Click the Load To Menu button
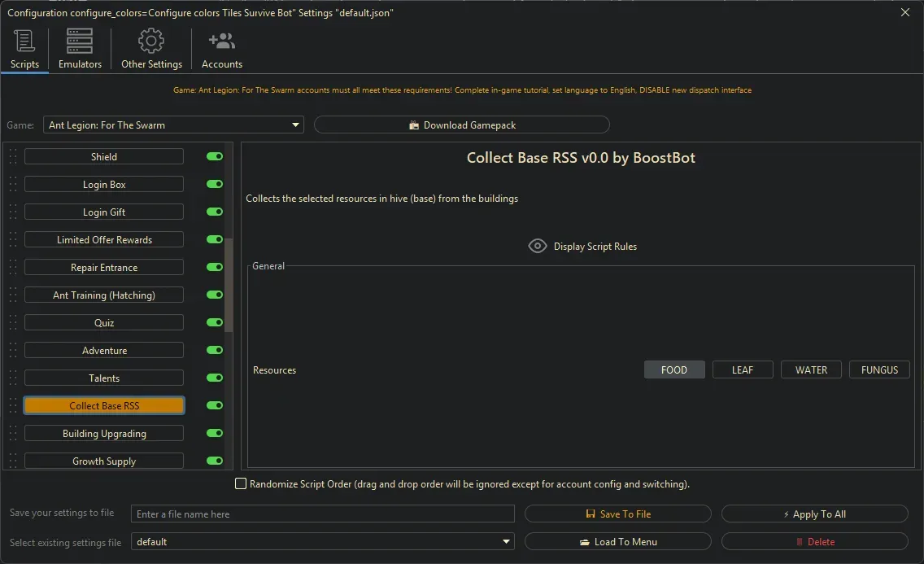The image size is (924, 564). 617,541
